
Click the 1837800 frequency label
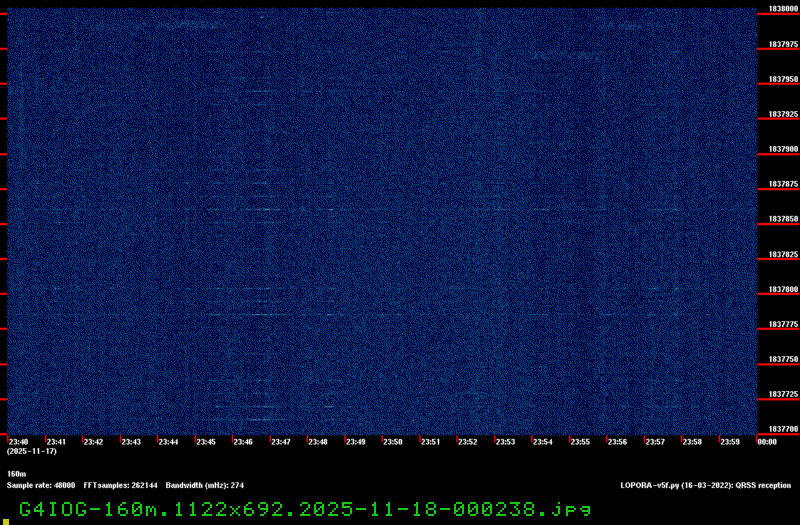point(782,289)
